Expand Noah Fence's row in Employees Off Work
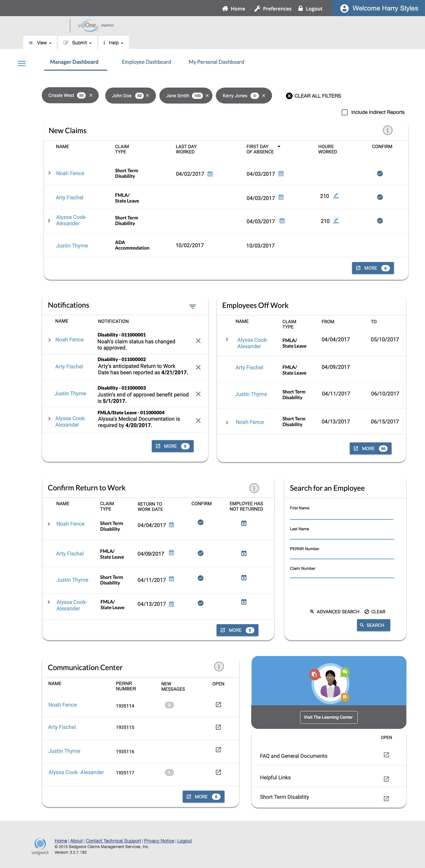This screenshot has height=868, width=425. point(227,422)
